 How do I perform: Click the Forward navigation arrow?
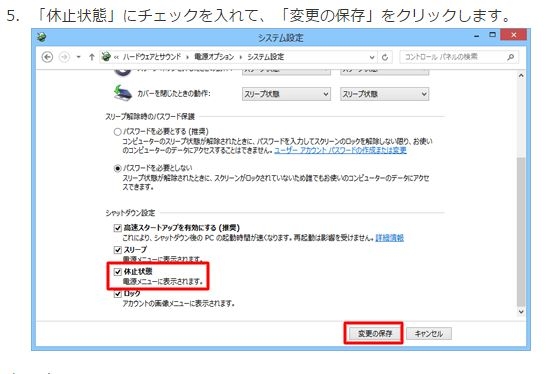[64, 57]
